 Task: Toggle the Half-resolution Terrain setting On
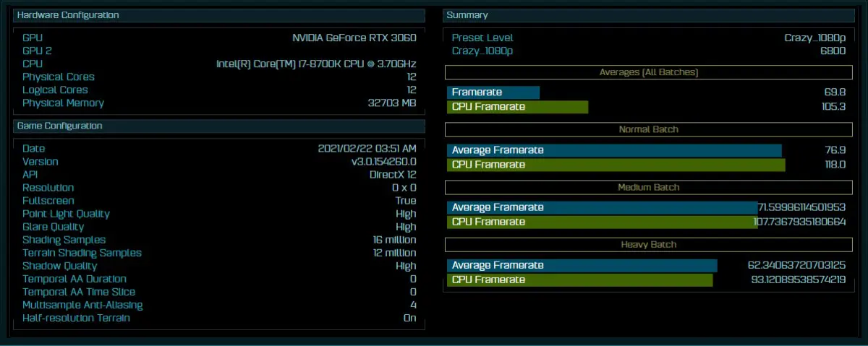(x=219, y=318)
